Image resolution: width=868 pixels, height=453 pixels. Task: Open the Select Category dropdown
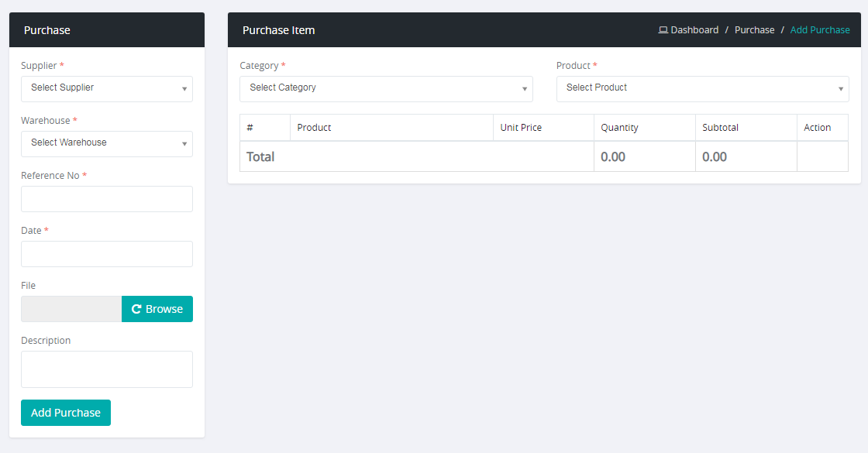point(386,88)
